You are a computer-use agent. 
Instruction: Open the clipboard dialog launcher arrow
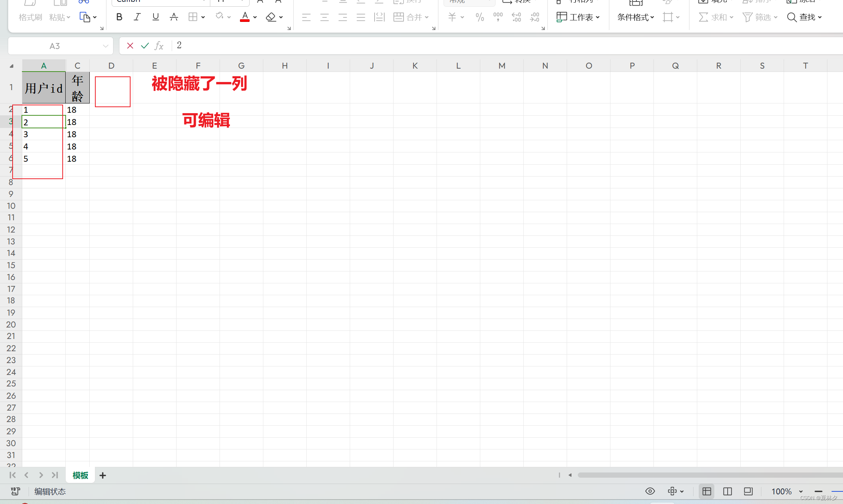(x=102, y=28)
